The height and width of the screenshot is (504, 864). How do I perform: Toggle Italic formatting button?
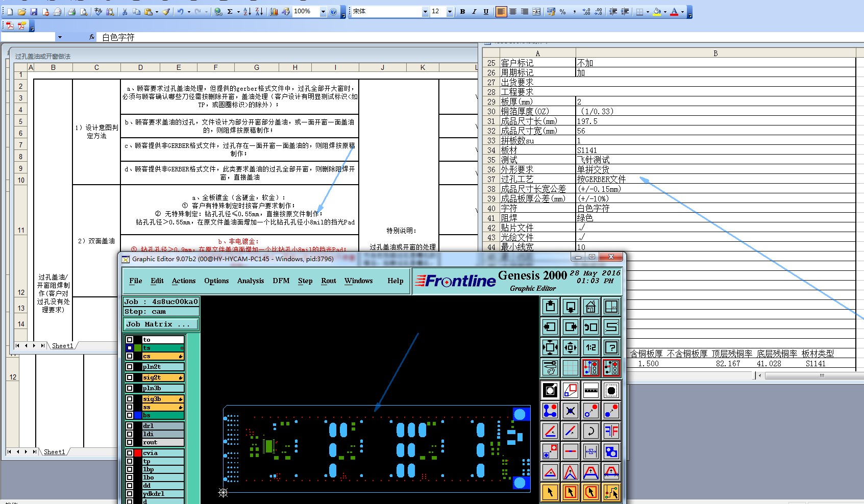point(474,12)
